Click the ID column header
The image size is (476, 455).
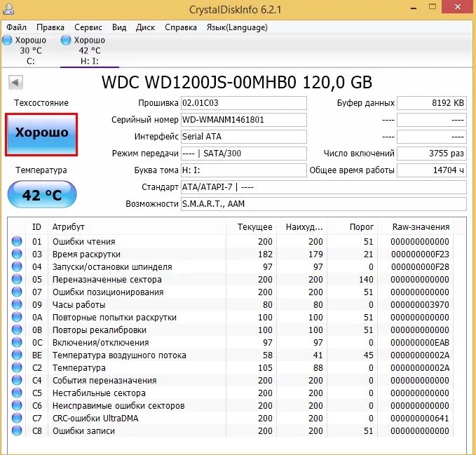click(36, 226)
